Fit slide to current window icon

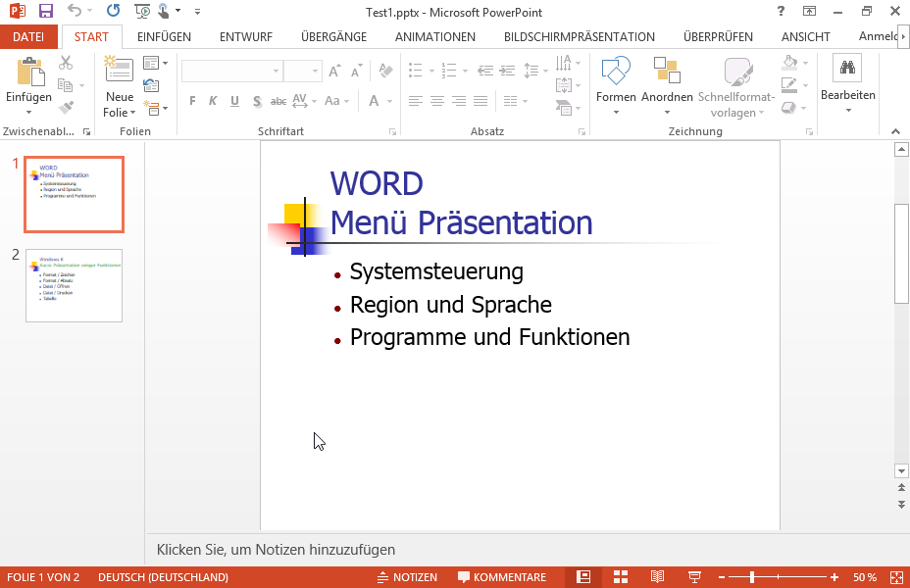(896, 577)
